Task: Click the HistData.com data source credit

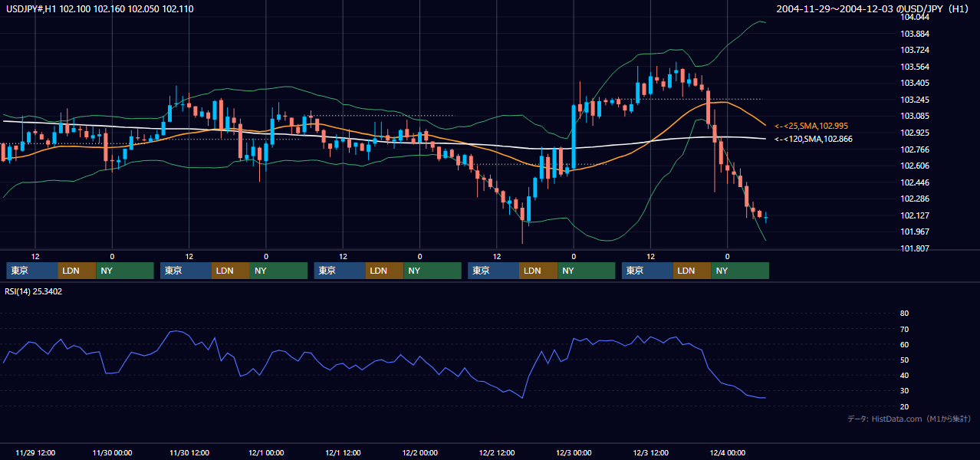Action: [909, 419]
